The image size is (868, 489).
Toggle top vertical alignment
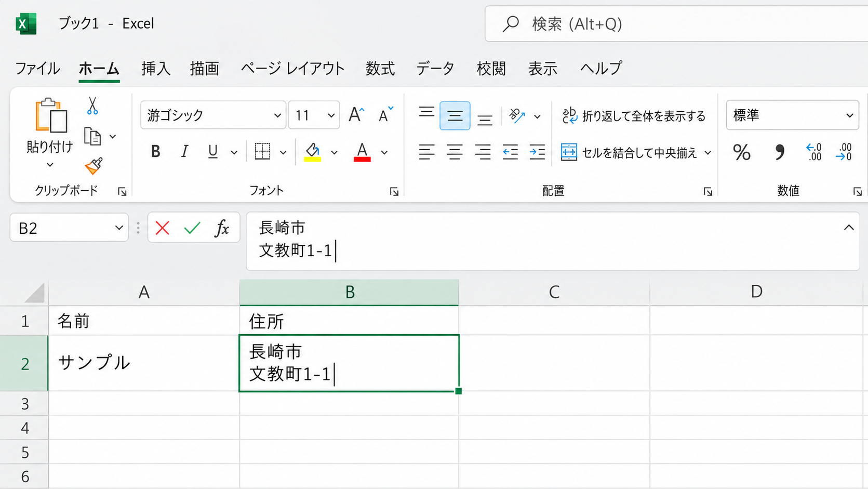pos(426,112)
